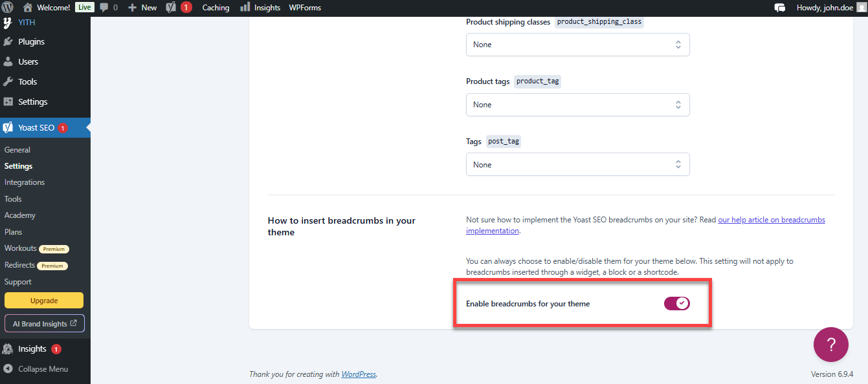Open the Caching menu in admin bar
Image resolution: width=868 pixels, height=384 pixels.
pyautogui.click(x=215, y=7)
